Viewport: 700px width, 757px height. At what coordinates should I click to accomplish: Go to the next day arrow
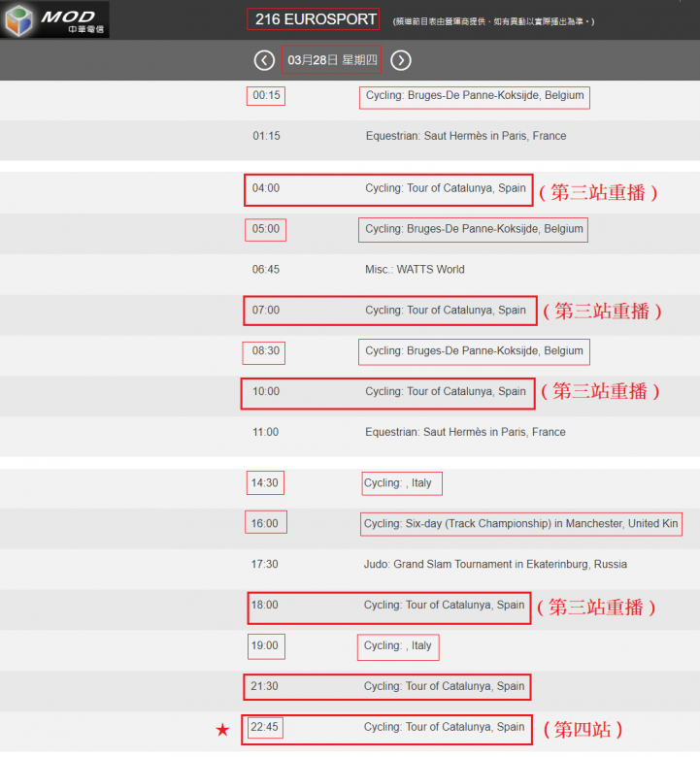click(x=400, y=60)
